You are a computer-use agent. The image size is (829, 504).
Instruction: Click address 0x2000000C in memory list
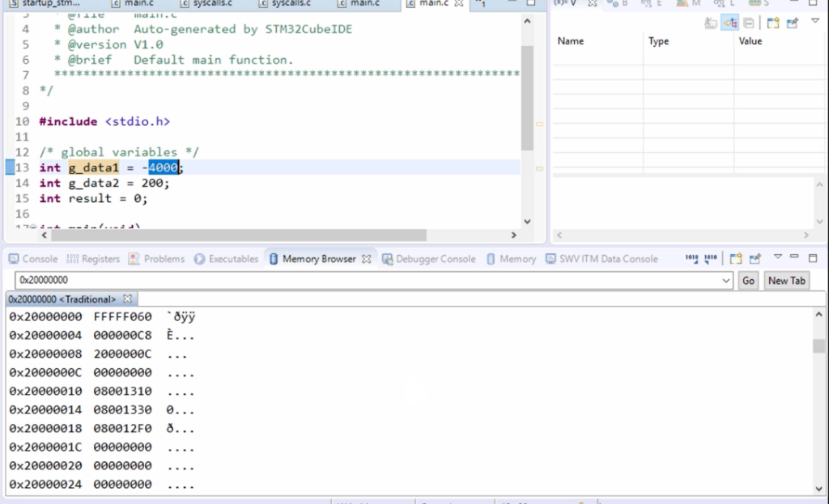[45, 372]
